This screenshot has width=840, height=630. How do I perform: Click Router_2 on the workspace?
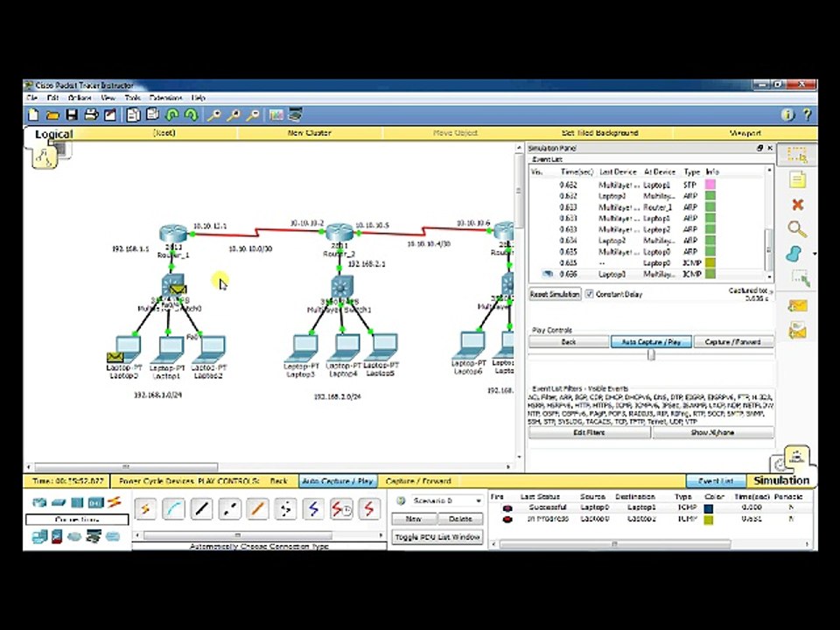point(339,232)
